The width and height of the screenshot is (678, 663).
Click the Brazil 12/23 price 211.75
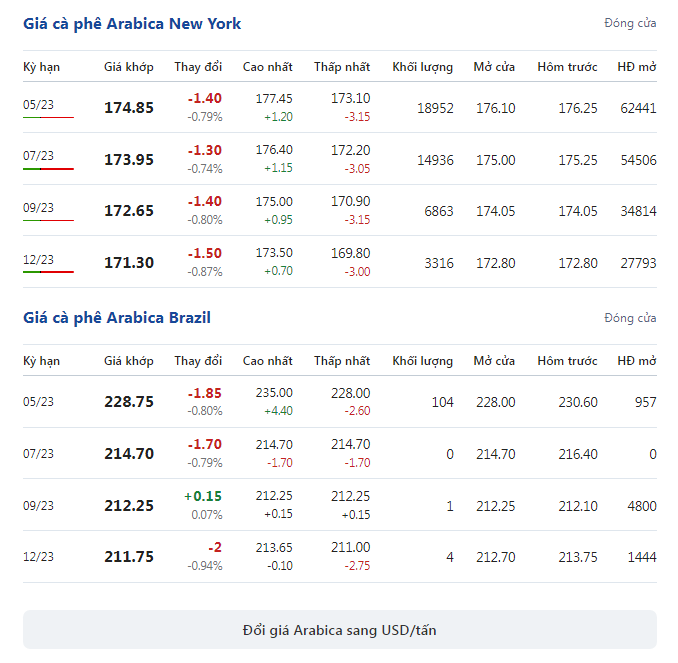(x=129, y=557)
